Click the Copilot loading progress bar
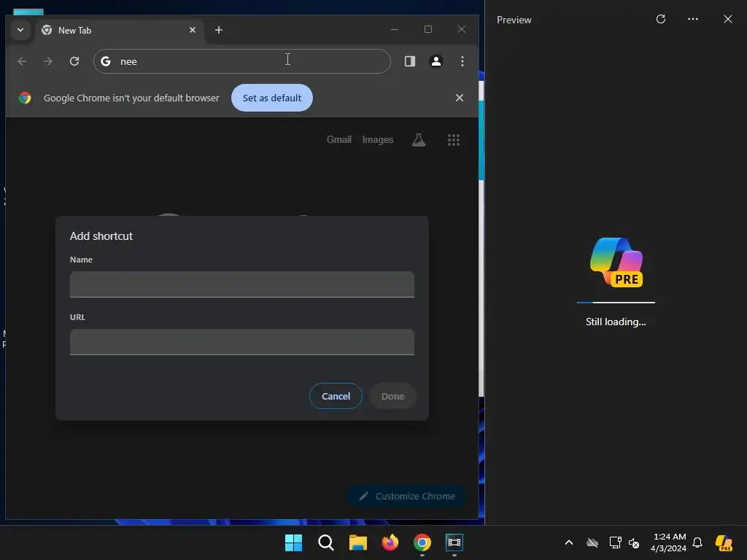This screenshot has height=560, width=747. (616, 303)
